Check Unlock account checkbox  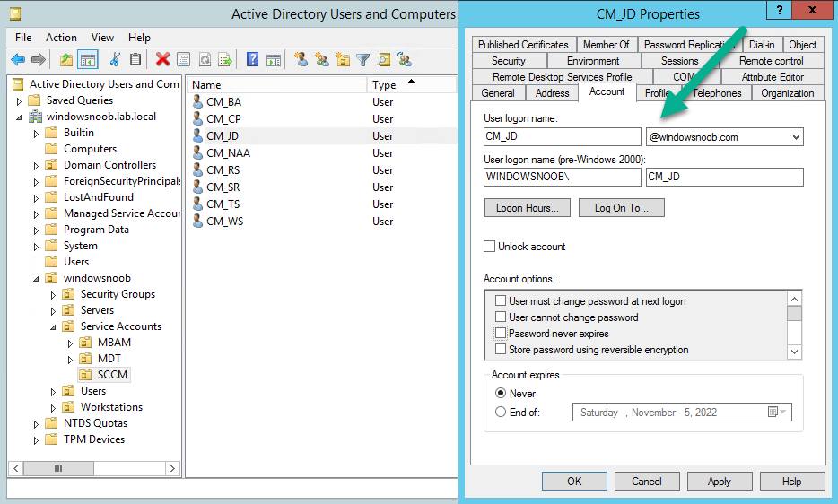[489, 247]
